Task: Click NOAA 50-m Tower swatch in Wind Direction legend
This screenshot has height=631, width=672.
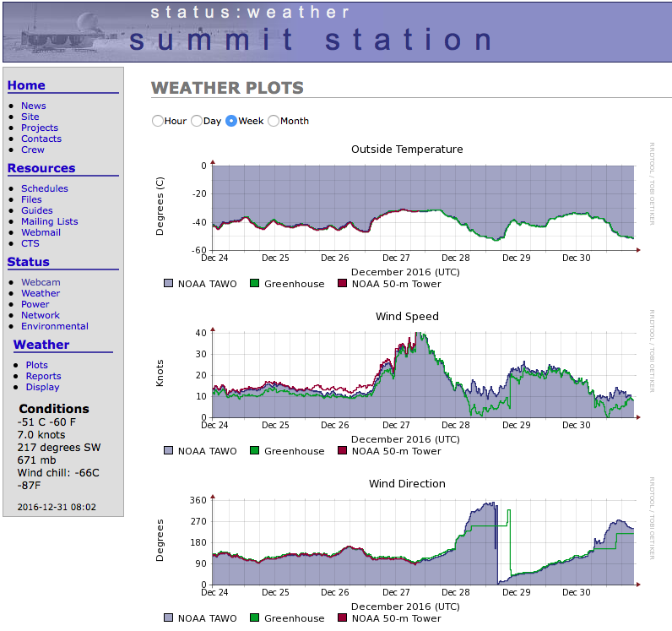Action: click(x=342, y=617)
